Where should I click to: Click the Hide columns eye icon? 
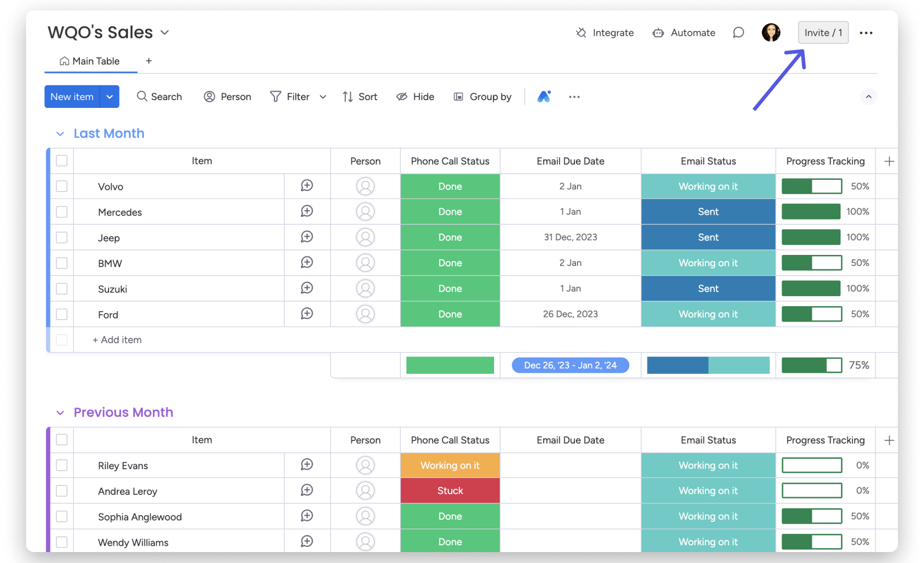click(402, 96)
